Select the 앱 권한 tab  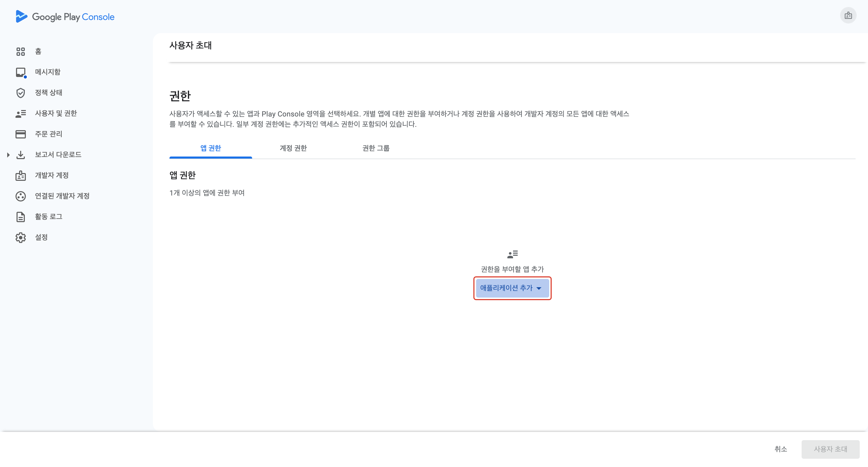click(x=210, y=148)
